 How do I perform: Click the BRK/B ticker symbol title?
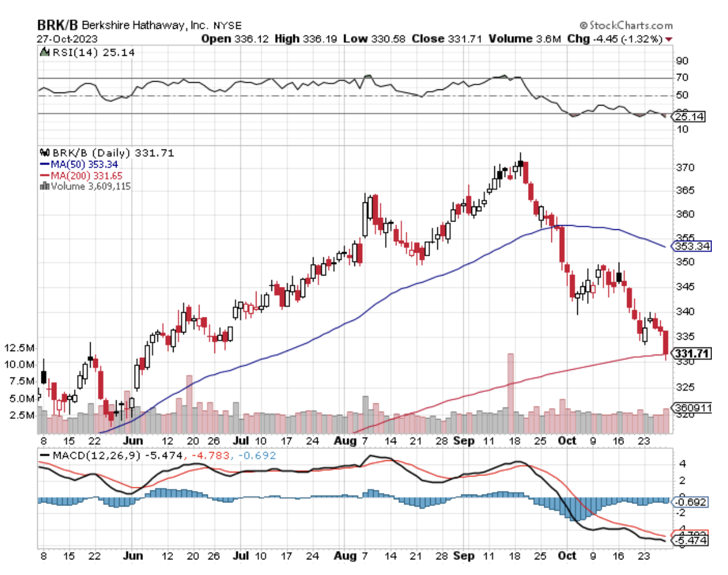[58, 26]
